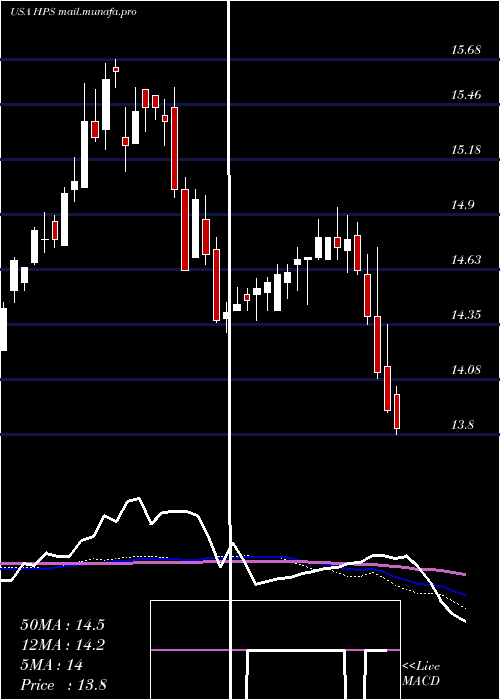
Task: Click the 14.35 price axis label
Action: 466,315
